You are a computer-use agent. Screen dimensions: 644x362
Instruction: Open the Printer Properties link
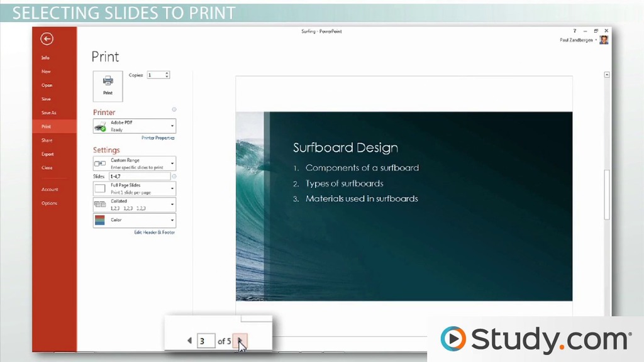[x=158, y=138]
